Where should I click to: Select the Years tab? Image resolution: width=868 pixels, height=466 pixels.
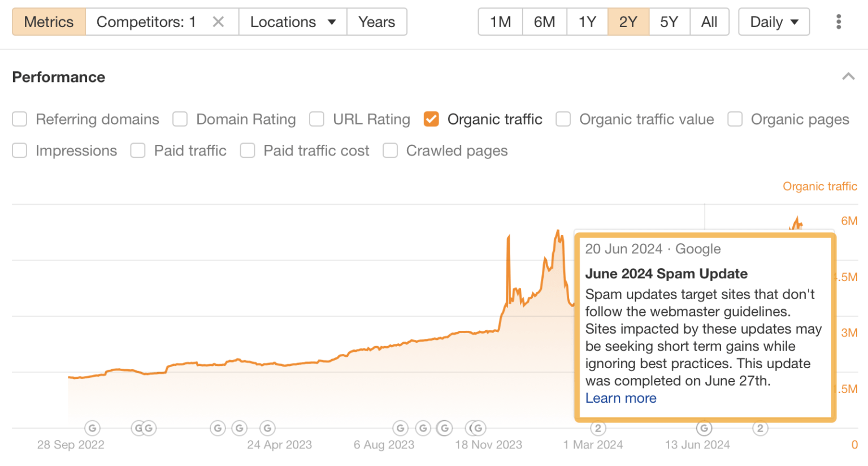(376, 22)
